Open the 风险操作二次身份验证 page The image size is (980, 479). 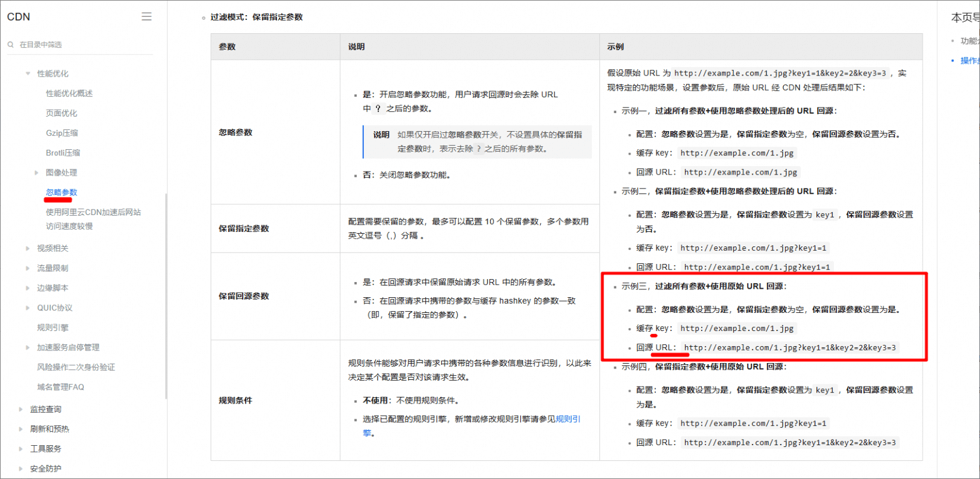pos(76,367)
